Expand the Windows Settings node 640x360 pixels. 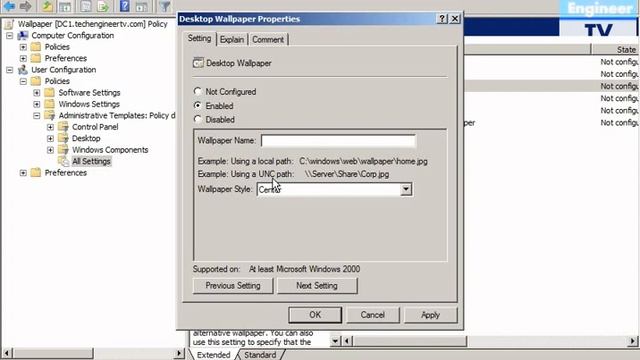(x=37, y=104)
